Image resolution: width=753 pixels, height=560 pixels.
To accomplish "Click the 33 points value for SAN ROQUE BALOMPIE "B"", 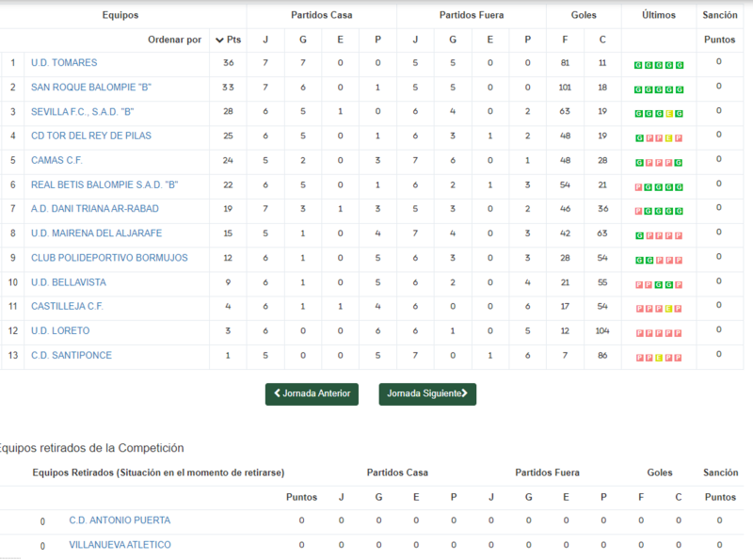I will pos(228,88).
